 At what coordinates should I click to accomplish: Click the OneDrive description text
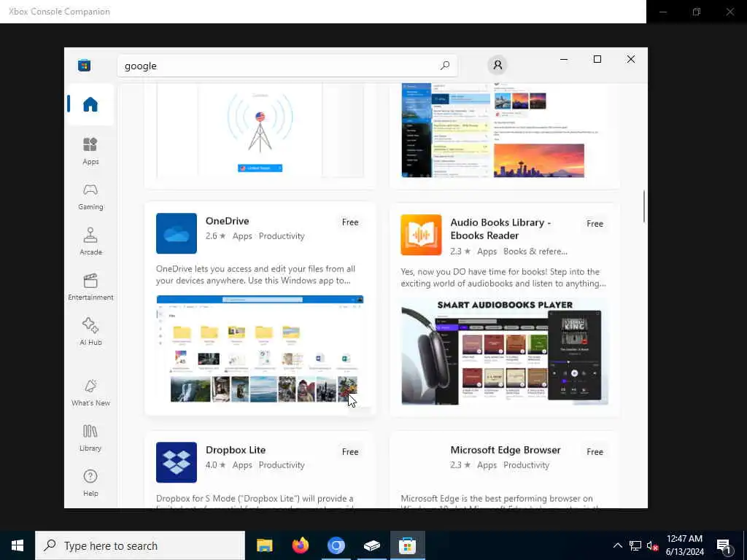tap(255, 275)
